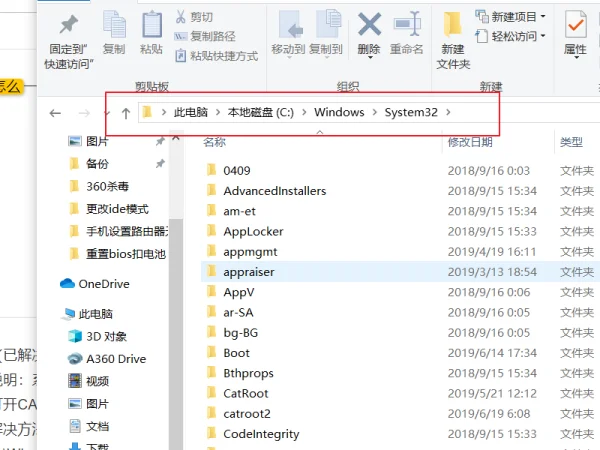Sort by the 类型 column header
Screen dimensions: 600x450
(x=571, y=142)
